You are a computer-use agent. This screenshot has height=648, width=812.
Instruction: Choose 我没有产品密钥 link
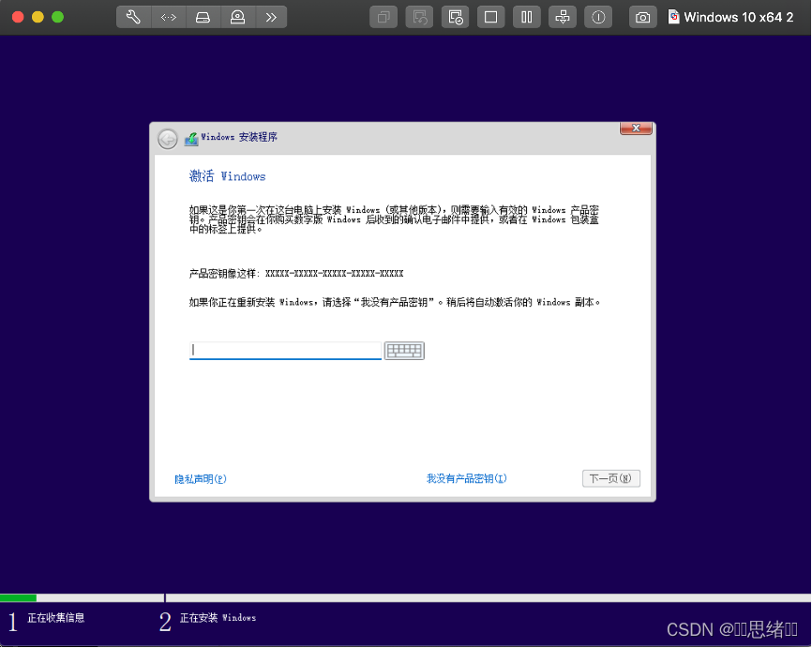467,478
